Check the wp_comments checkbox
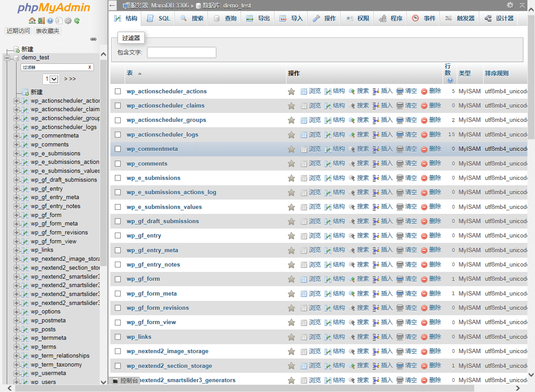 click(118, 163)
